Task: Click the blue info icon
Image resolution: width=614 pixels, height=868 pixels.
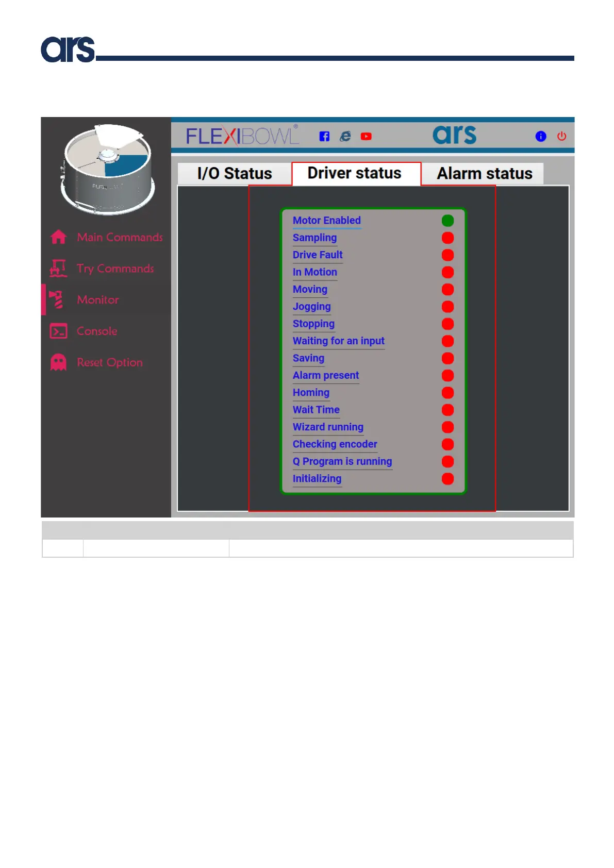Action: [540, 136]
